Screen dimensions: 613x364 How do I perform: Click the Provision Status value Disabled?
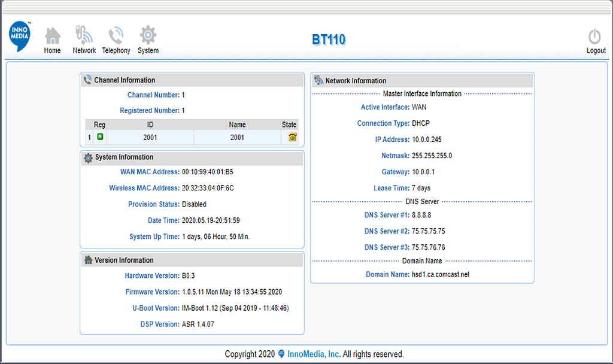pyautogui.click(x=194, y=204)
